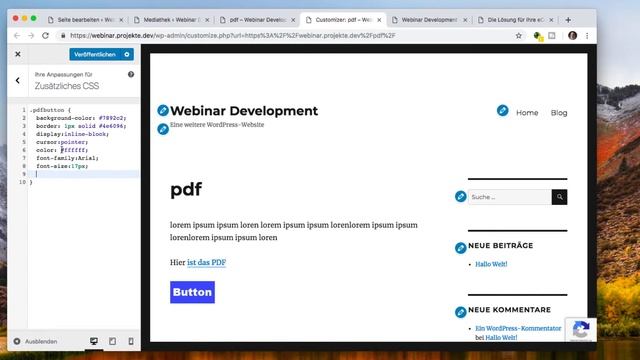Hide the customizer controls with Ausblenden
Screen dimensions: 640x360
[x=36, y=341]
